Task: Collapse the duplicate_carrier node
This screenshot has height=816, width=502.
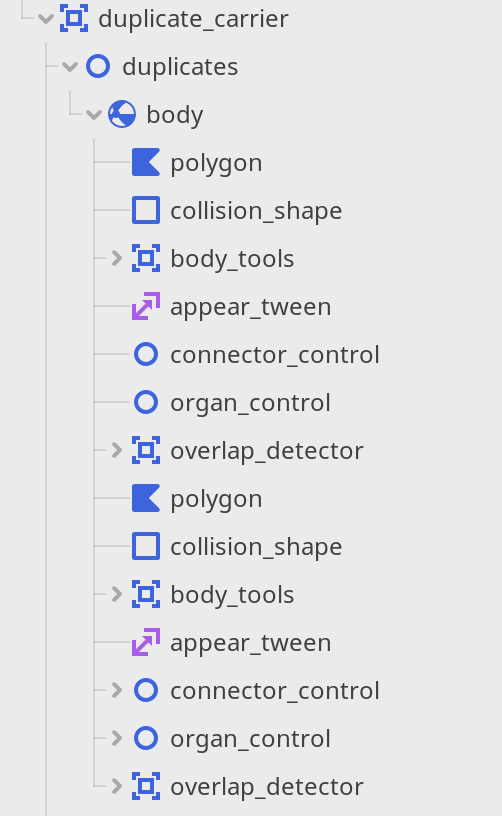Action: tap(46, 19)
